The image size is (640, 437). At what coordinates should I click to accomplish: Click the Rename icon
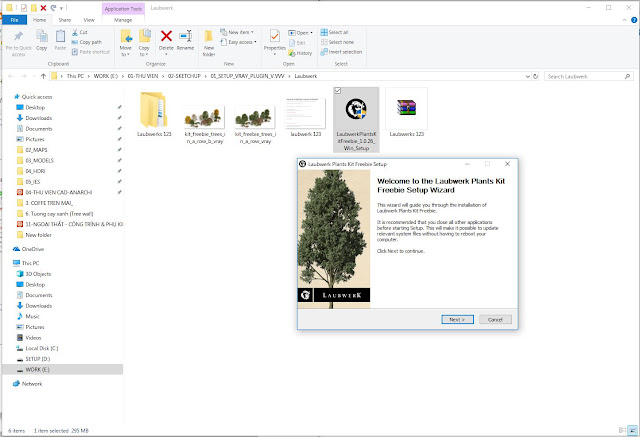point(185,36)
